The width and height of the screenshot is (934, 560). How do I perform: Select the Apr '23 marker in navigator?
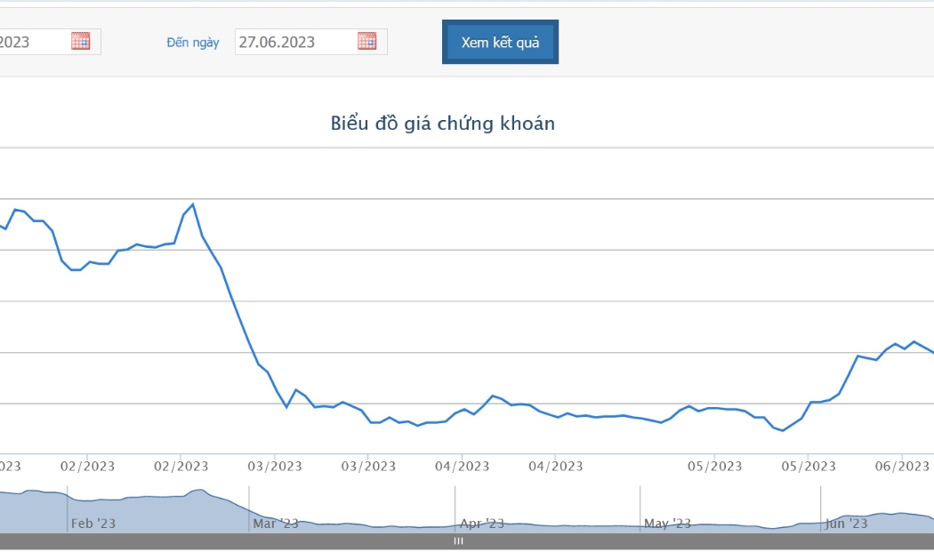pyautogui.click(x=481, y=523)
